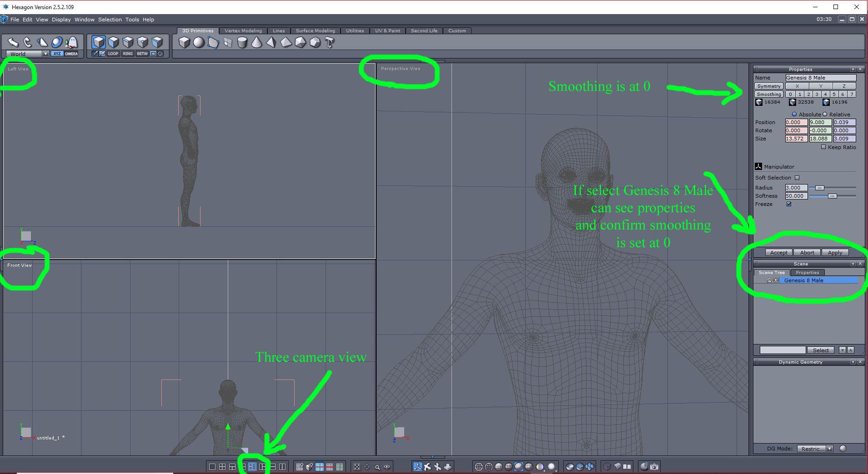Open the Display menu
Image resolution: width=868 pixels, height=474 pixels.
coord(61,20)
